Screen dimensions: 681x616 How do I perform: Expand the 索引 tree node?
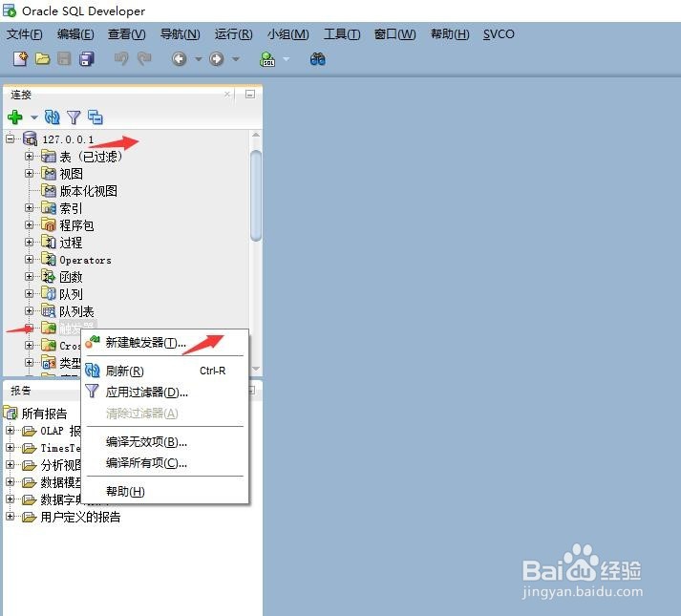point(29,207)
